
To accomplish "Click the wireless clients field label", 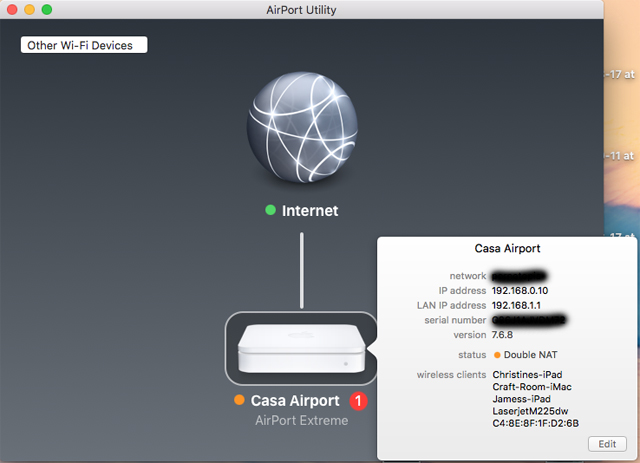I will point(451,375).
